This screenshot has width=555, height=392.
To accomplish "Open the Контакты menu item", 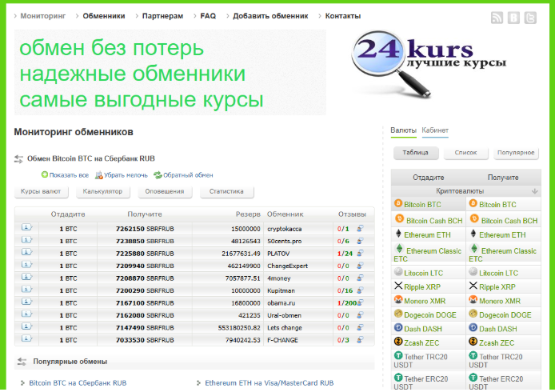I will click(343, 16).
